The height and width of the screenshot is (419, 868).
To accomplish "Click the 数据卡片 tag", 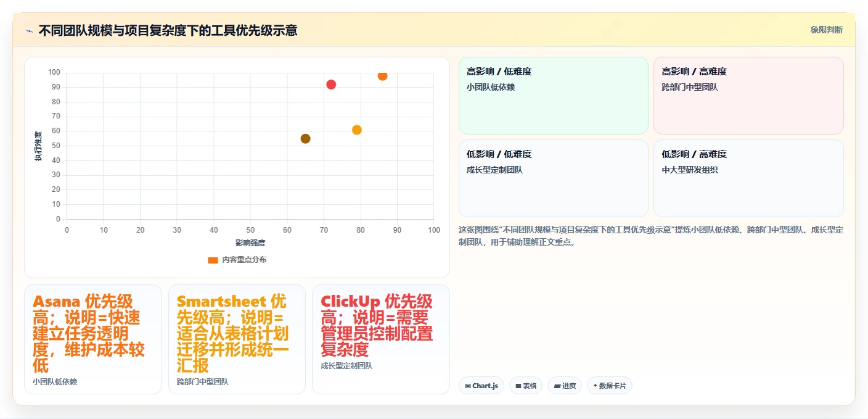I will coord(610,386).
